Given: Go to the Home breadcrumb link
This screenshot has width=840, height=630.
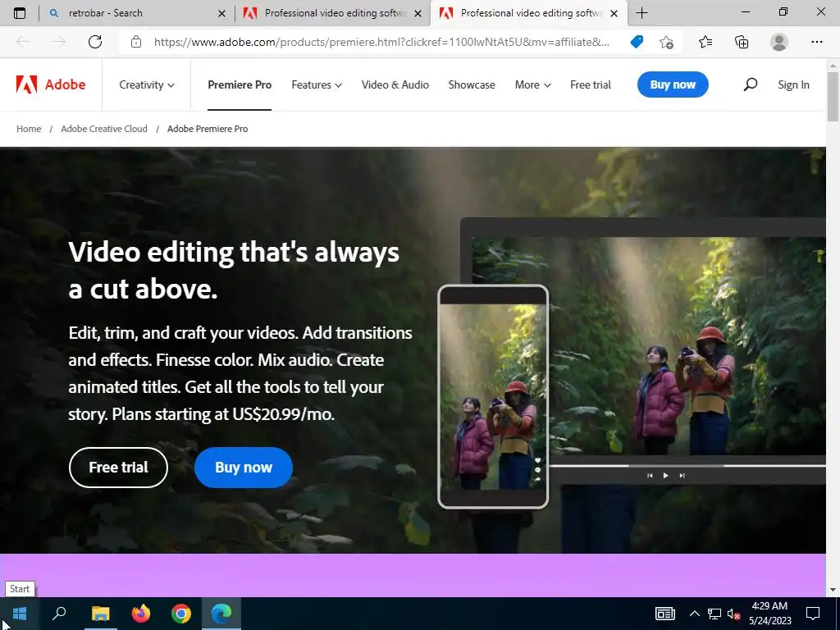Looking at the screenshot, I should pyautogui.click(x=29, y=129).
